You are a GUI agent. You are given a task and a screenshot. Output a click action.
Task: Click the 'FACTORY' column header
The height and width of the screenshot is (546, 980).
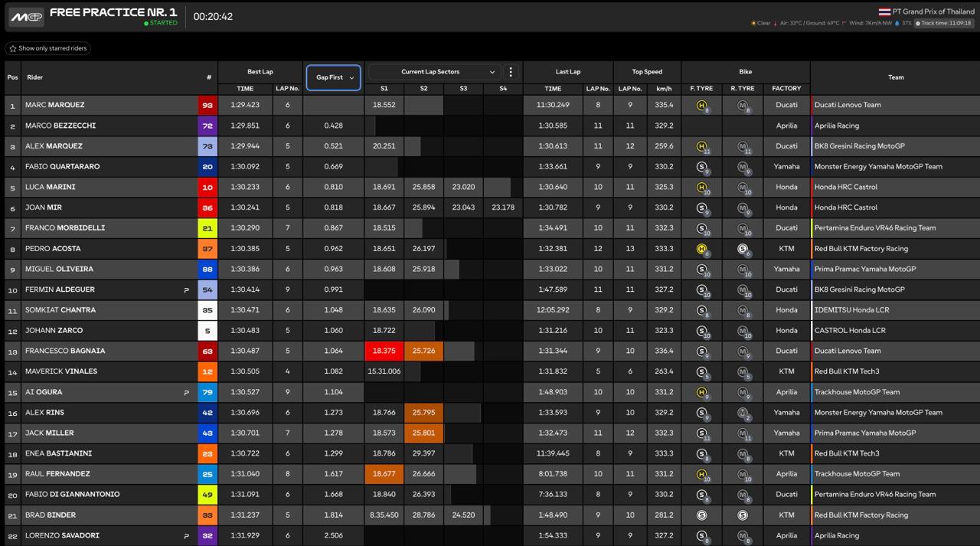coord(786,89)
